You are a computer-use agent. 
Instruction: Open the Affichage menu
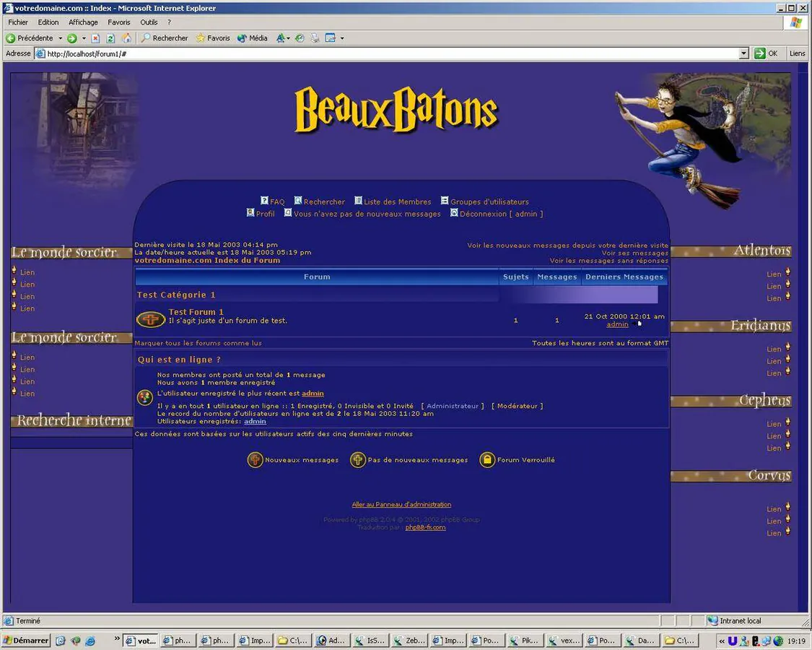point(84,22)
